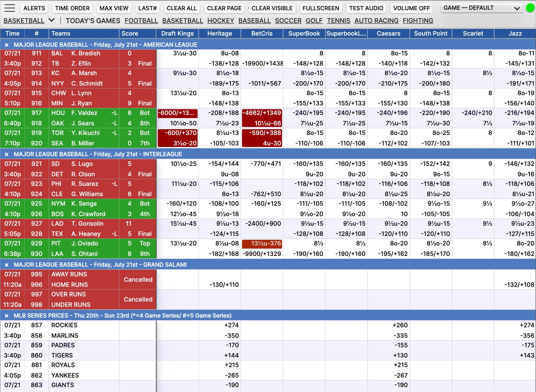
Task: Open the Alerts button
Action: [x=34, y=8]
